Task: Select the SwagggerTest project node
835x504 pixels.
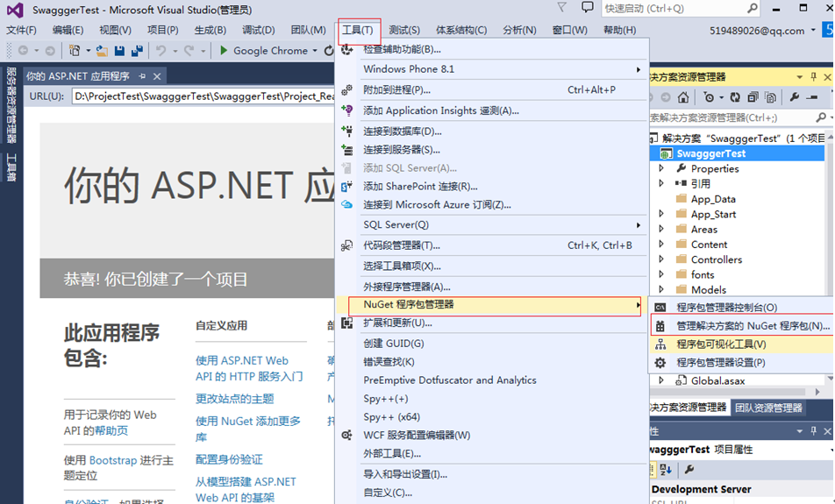Action: tap(711, 153)
